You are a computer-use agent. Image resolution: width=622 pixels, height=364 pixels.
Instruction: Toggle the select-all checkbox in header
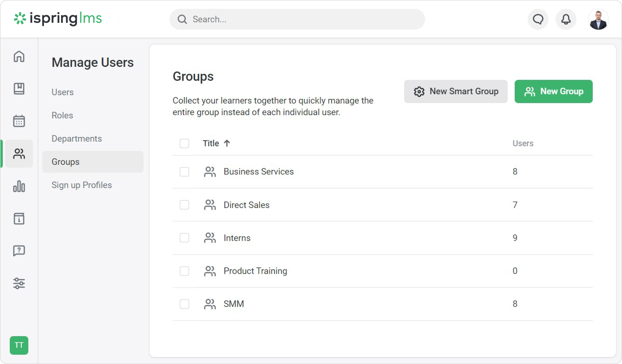click(x=184, y=143)
